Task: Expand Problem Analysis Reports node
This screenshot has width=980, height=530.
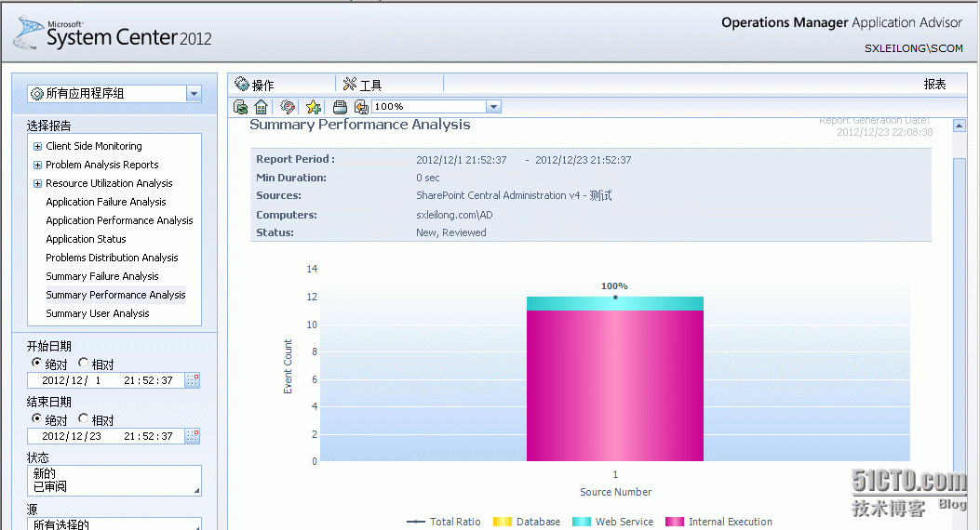Action: pos(37,165)
